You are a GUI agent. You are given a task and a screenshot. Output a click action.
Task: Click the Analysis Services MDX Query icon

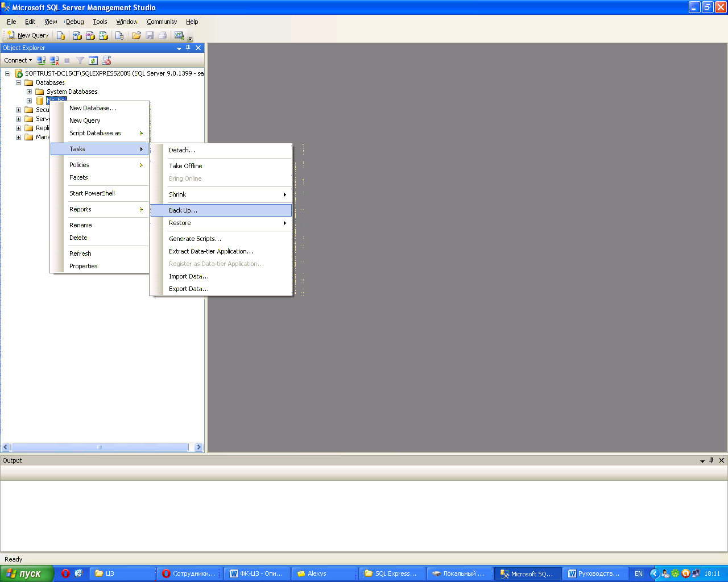click(x=77, y=35)
